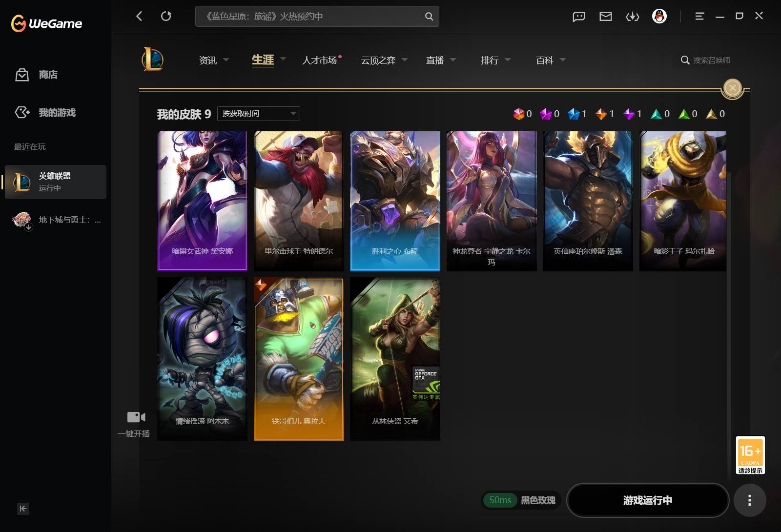This screenshot has width=781, height=532.
Task: Open the more options three-dot button
Action: pos(750,500)
